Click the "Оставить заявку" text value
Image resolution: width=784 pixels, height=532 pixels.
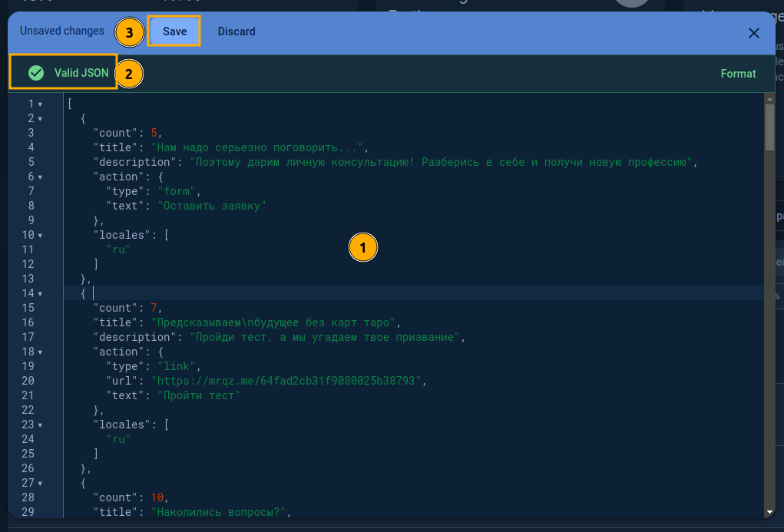point(211,206)
